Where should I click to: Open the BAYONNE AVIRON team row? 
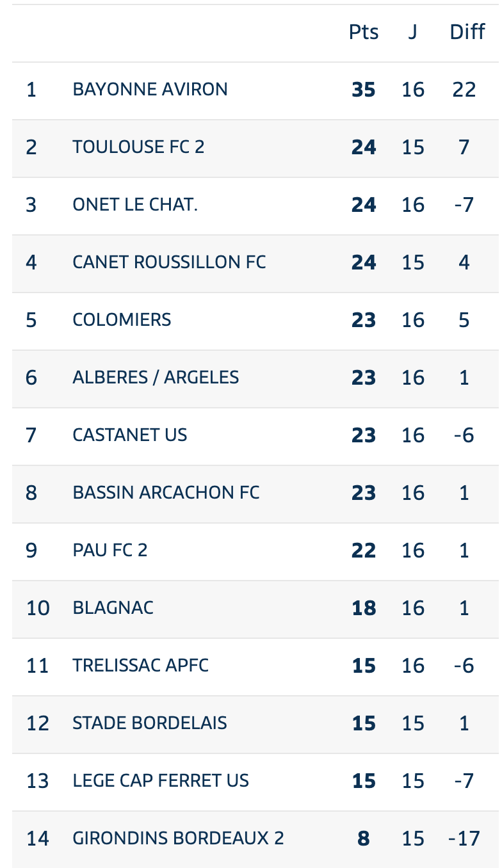255,91
